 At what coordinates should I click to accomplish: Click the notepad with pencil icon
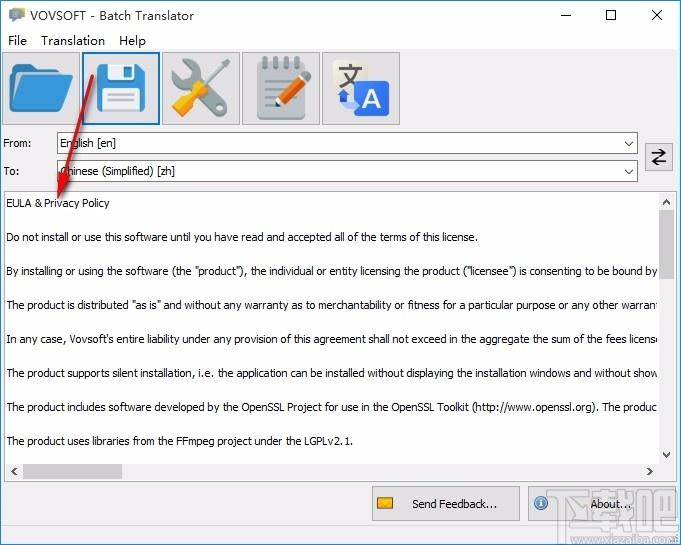[281, 88]
